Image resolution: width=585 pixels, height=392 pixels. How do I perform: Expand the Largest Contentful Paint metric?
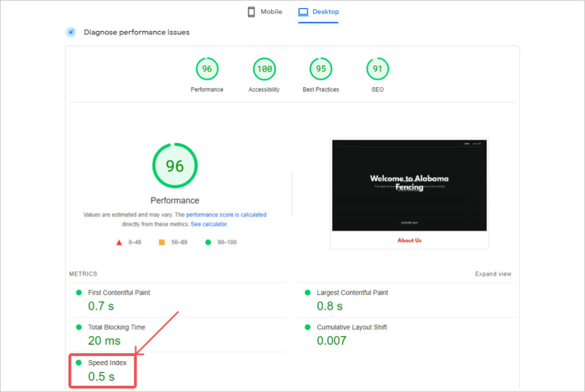click(352, 293)
